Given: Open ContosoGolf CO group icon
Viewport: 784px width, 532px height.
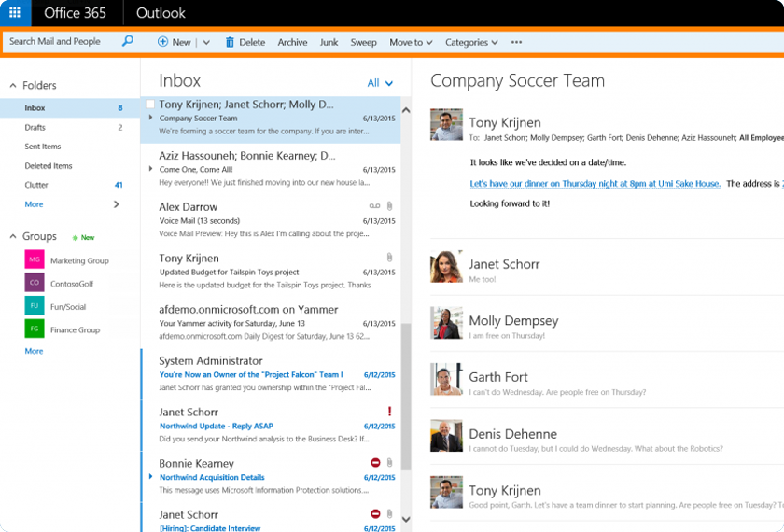Looking at the screenshot, I should coord(34,283).
